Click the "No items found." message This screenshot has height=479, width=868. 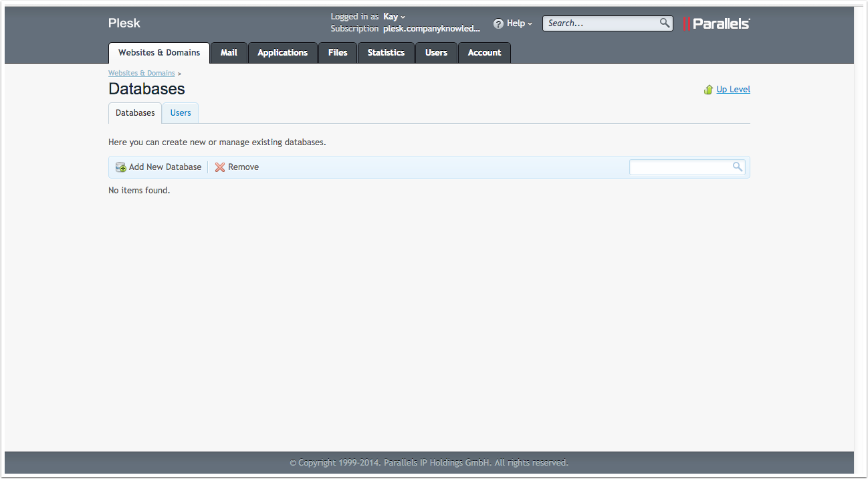point(139,191)
